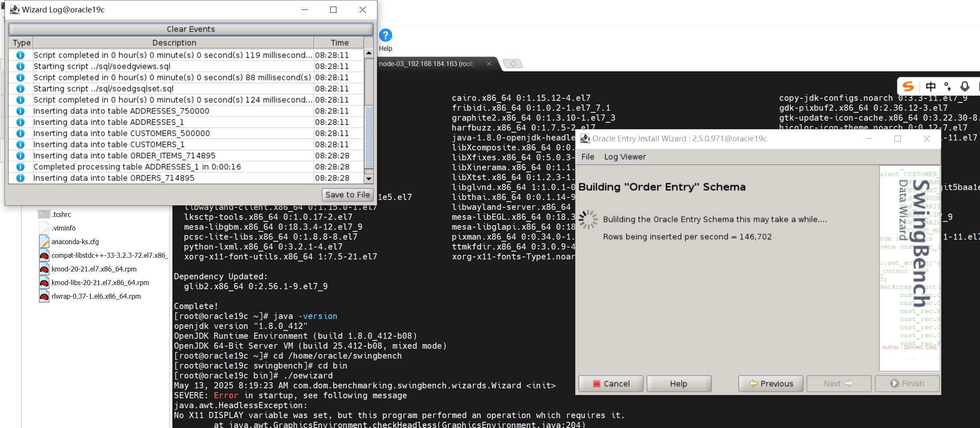Viewport: 980px width, 428px height.
Task: Click the Description column header
Action: pos(174,43)
